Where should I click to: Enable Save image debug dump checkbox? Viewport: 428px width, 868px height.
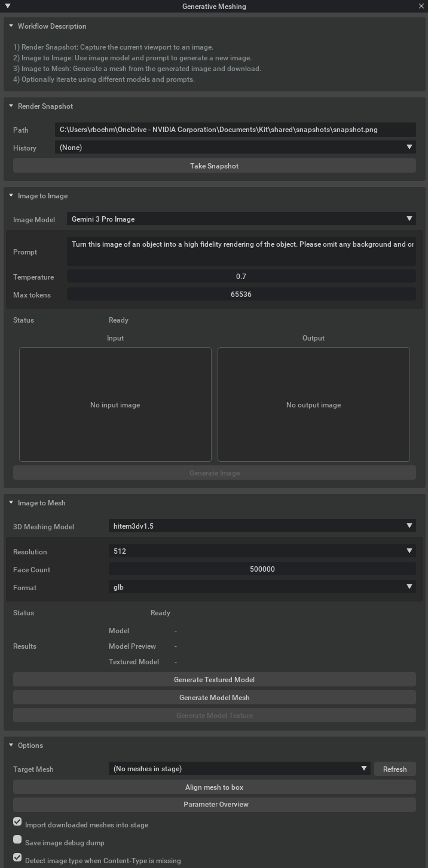(x=17, y=840)
